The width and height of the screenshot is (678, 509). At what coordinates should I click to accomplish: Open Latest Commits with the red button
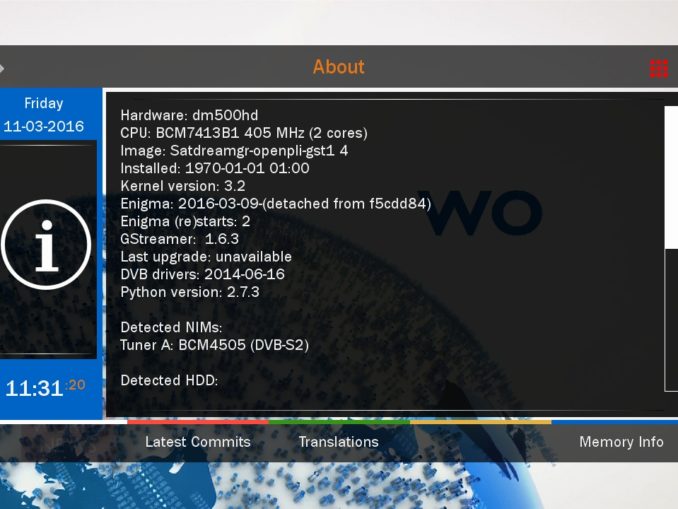coord(198,442)
